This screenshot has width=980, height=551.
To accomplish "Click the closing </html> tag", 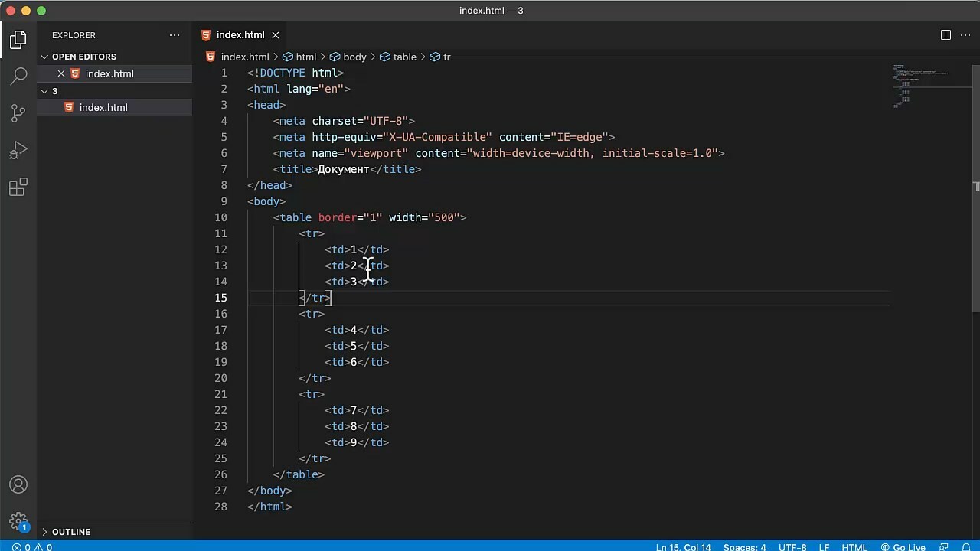I will coord(269,507).
